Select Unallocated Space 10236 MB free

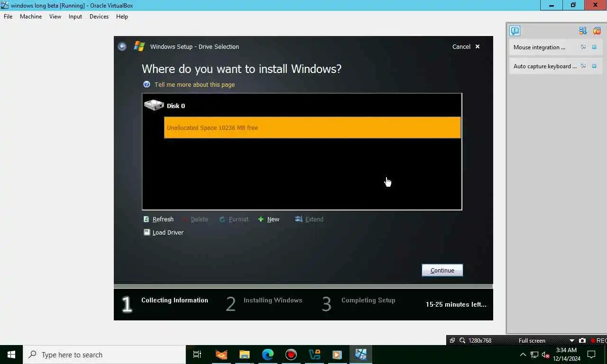(313, 127)
